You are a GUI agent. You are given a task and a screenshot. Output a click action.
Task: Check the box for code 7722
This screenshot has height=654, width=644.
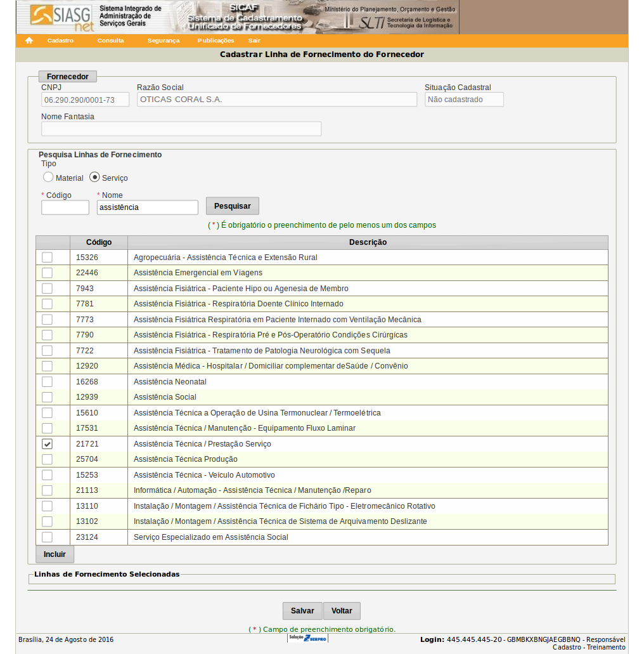coord(47,350)
